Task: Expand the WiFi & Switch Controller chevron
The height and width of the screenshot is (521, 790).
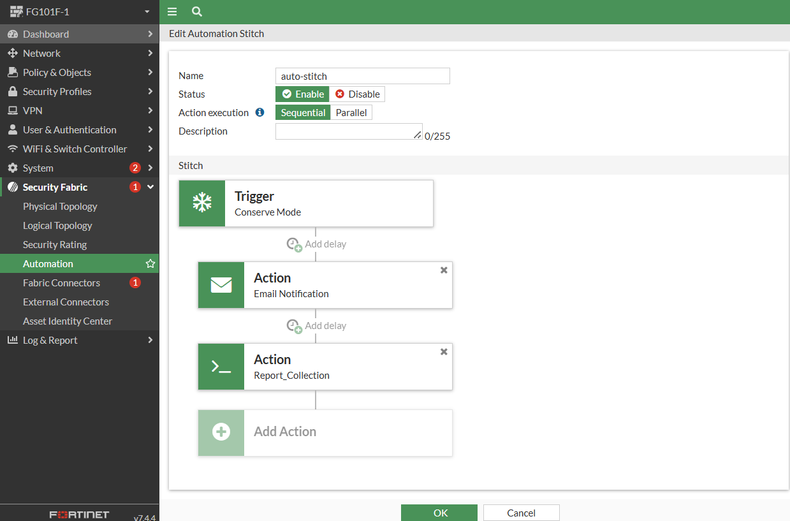Action: pos(150,149)
